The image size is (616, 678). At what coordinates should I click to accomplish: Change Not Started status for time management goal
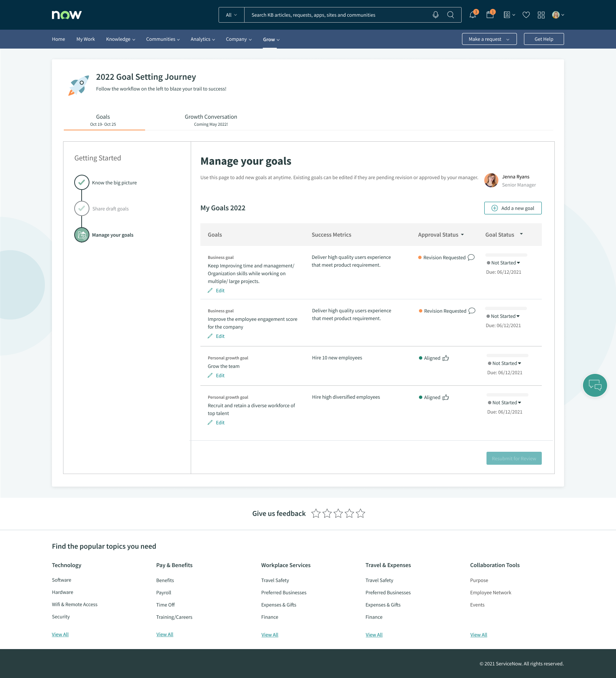point(504,263)
